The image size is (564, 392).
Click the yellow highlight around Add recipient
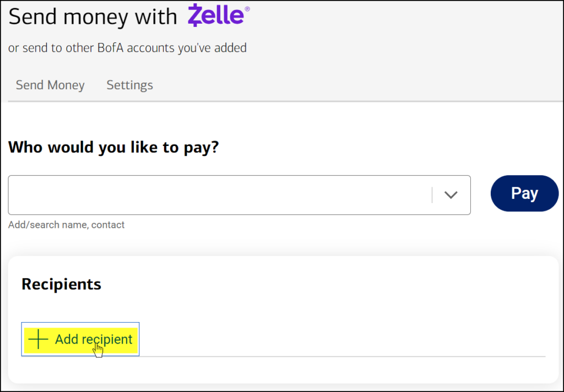[x=81, y=340]
